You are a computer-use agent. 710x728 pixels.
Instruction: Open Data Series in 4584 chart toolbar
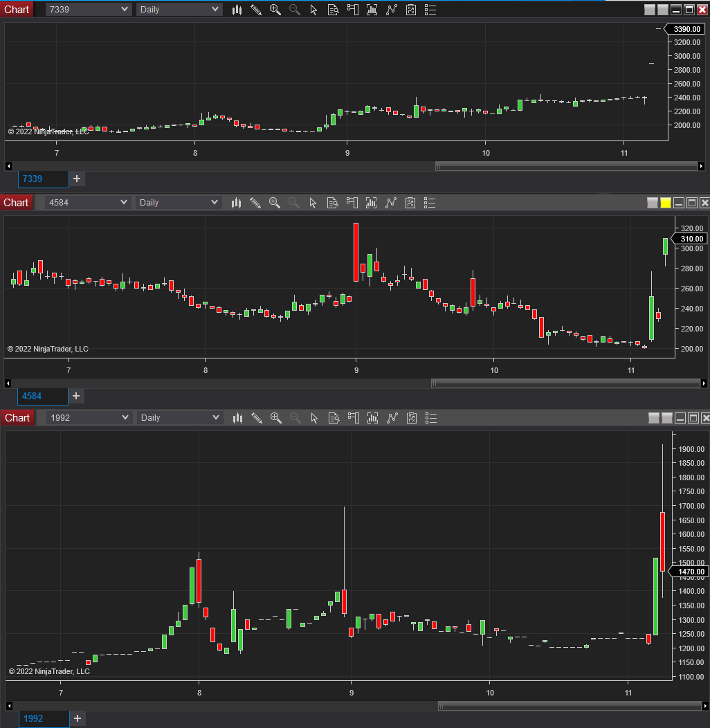[372, 203]
